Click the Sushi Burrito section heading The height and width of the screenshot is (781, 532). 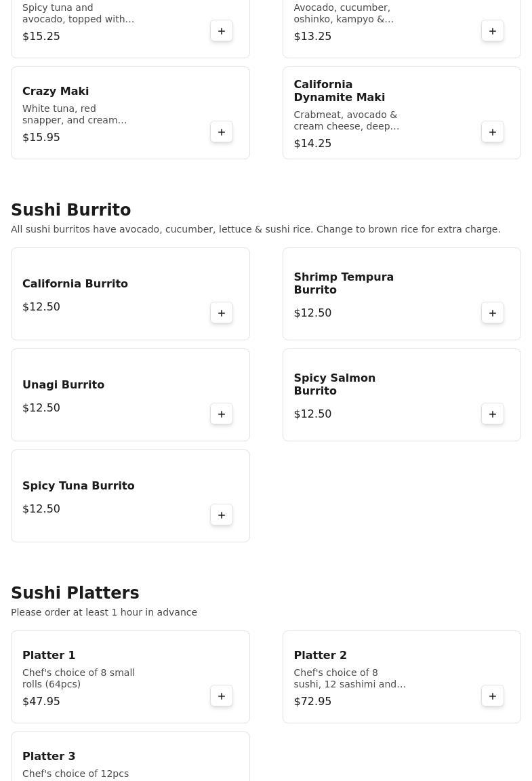coord(70,209)
